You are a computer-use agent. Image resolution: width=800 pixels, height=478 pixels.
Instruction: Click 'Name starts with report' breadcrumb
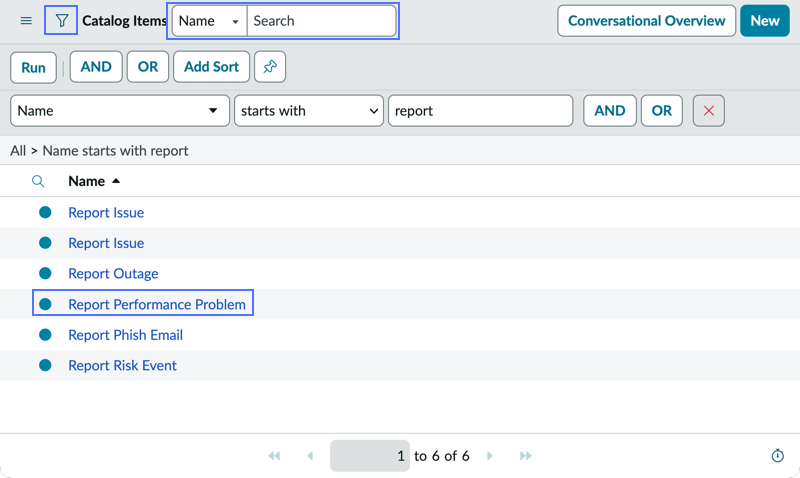click(115, 150)
